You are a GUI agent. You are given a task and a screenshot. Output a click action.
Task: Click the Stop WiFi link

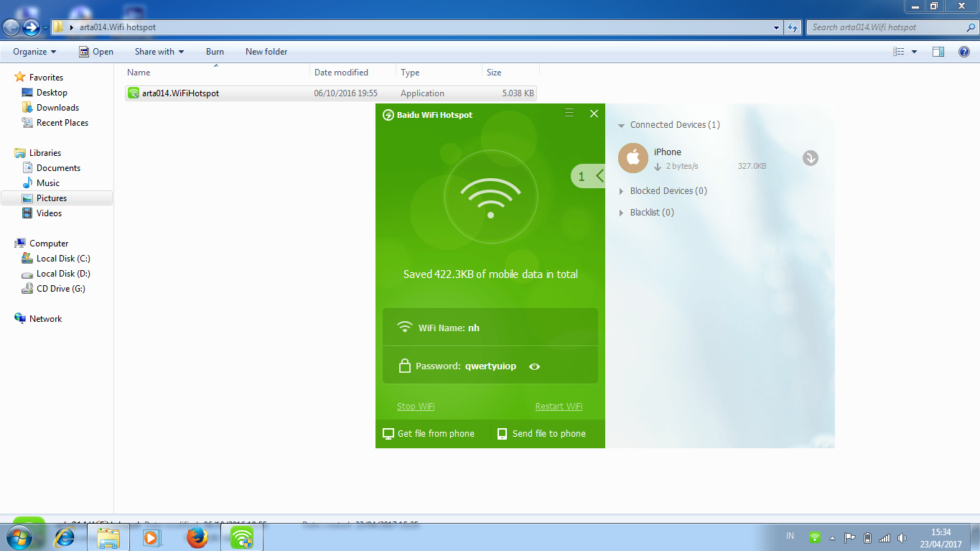click(416, 407)
